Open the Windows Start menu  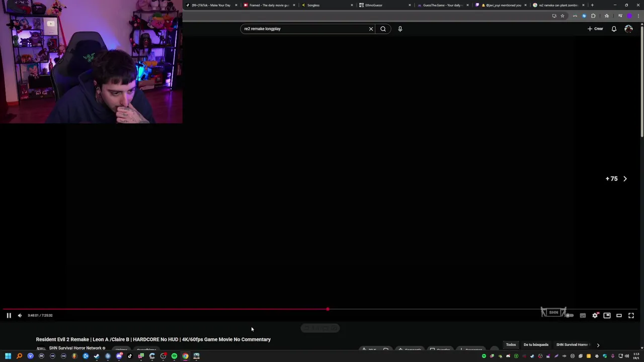click(x=8, y=356)
